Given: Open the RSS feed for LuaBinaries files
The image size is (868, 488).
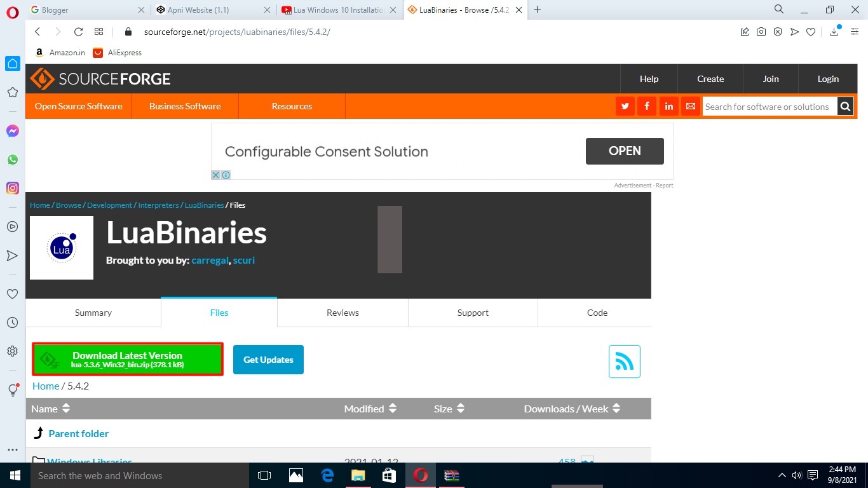Looking at the screenshot, I should coord(624,360).
